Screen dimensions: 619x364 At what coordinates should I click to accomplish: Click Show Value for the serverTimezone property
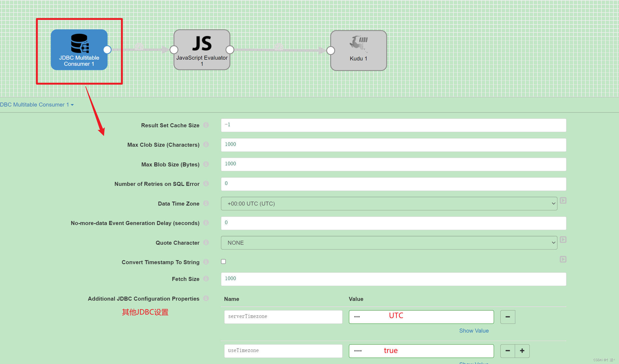coord(474,330)
